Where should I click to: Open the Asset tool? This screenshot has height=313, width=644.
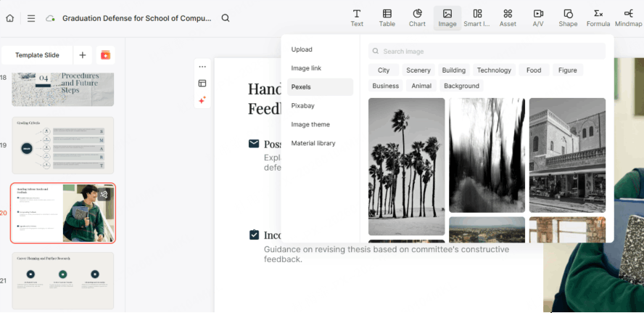point(508,18)
